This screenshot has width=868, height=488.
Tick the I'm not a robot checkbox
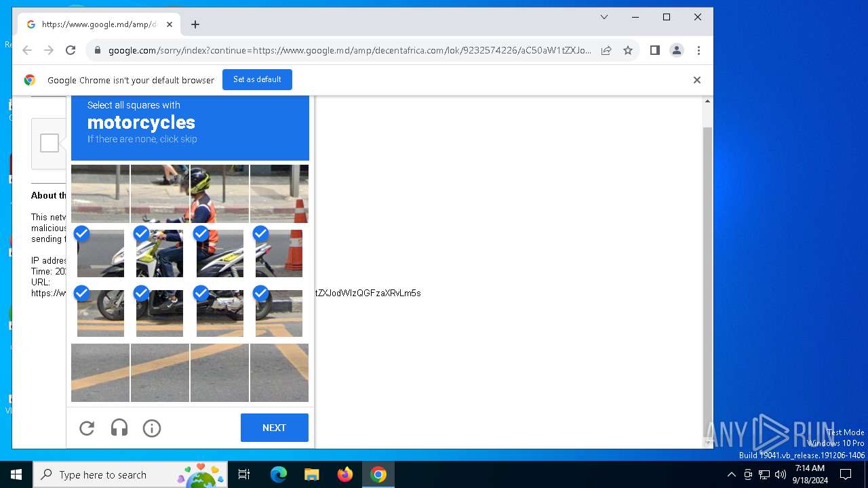(x=49, y=143)
